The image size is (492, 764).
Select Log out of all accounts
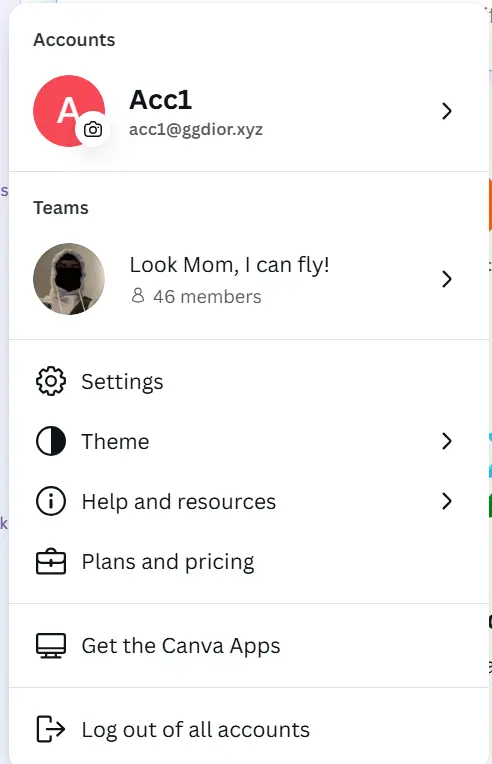tap(249, 729)
